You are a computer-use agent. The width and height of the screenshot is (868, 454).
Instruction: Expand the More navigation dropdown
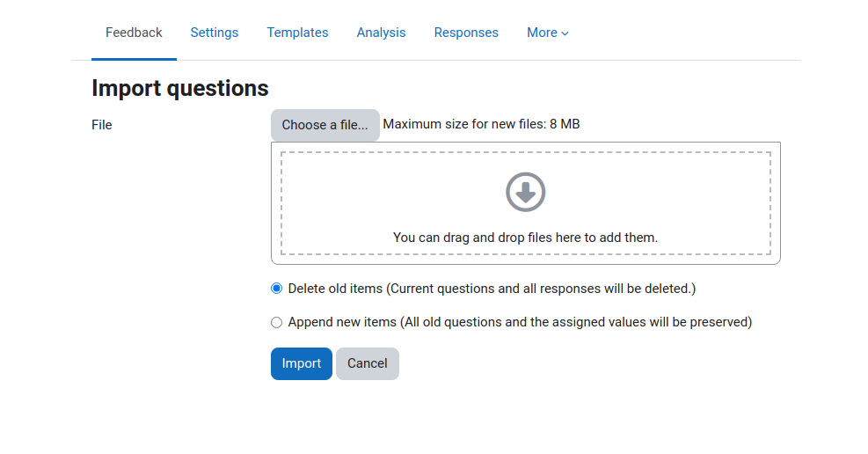(548, 33)
